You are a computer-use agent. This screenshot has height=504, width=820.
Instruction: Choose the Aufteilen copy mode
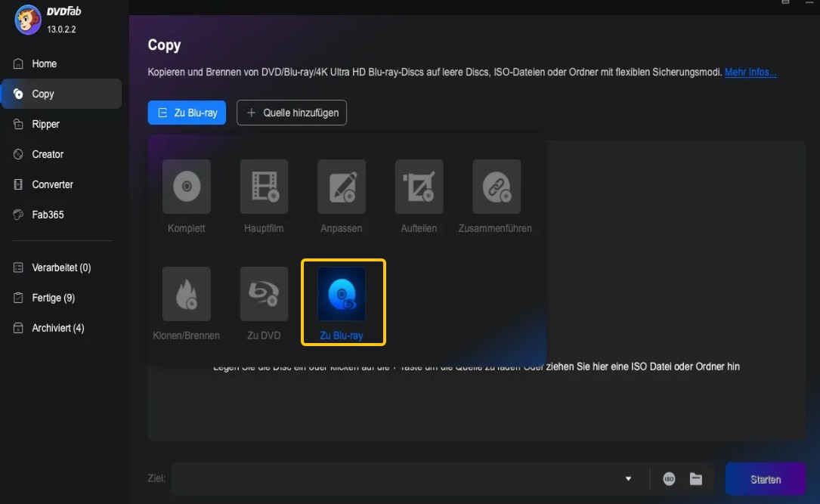click(x=419, y=197)
